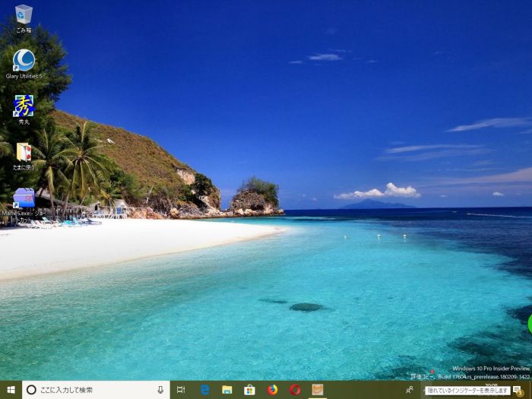This screenshot has height=399, width=532.
Task: Open Task View from the taskbar
Action: pyautogui.click(x=181, y=390)
